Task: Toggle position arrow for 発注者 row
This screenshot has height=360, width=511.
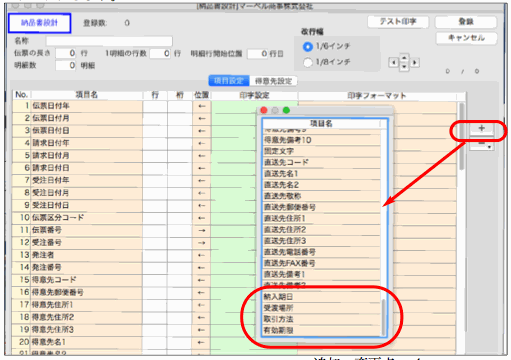Action: (x=202, y=255)
